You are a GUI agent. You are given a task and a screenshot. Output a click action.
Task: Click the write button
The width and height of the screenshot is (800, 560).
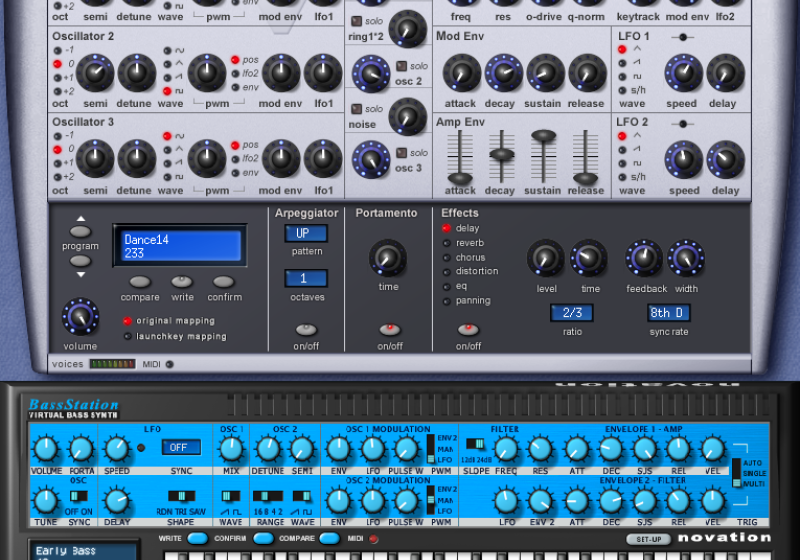[x=182, y=282]
